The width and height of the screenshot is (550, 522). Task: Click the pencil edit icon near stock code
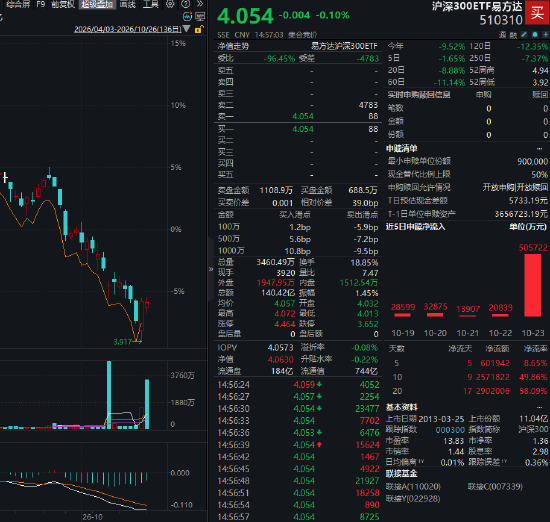(x=524, y=34)
